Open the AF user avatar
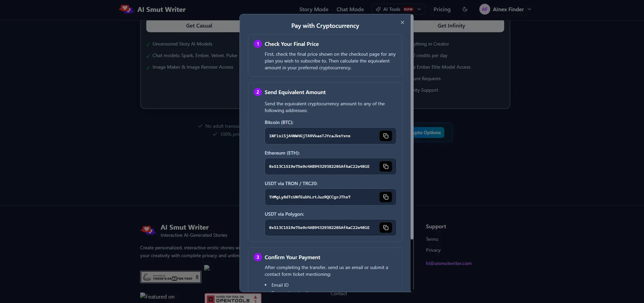Image resolution: width=644 pixels, height=303 pixels. [485, 10]
